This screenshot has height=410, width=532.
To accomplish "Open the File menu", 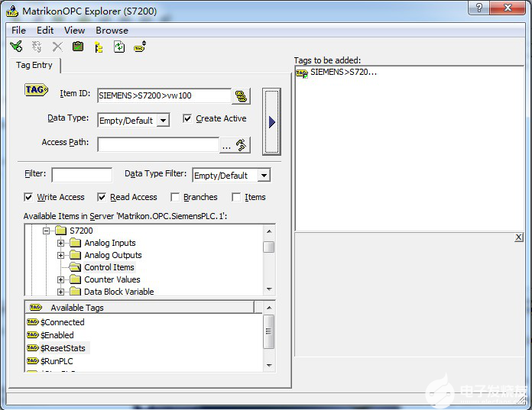I will coord(18,31).
